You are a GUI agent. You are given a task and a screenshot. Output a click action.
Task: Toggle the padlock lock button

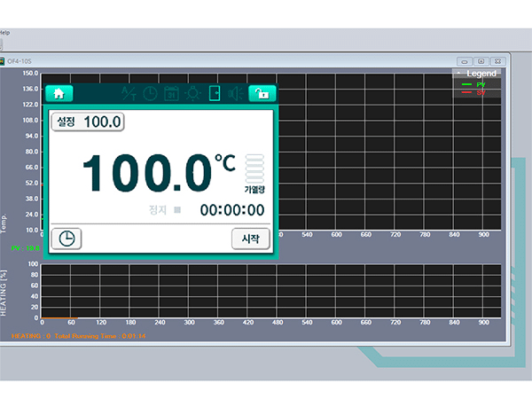[262, 93]
